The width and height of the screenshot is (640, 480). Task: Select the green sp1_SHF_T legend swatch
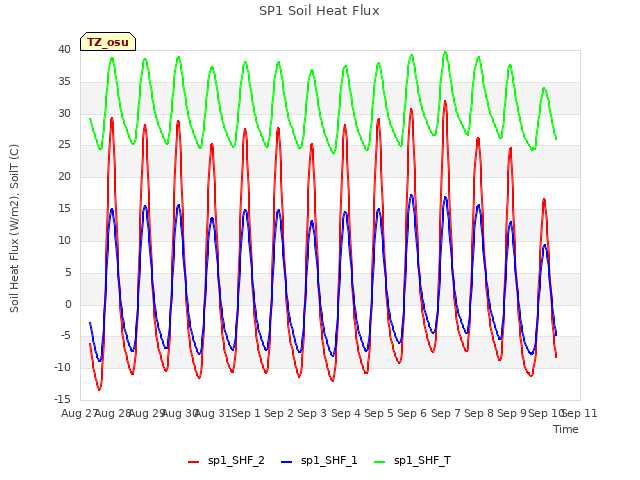point(380,461)
